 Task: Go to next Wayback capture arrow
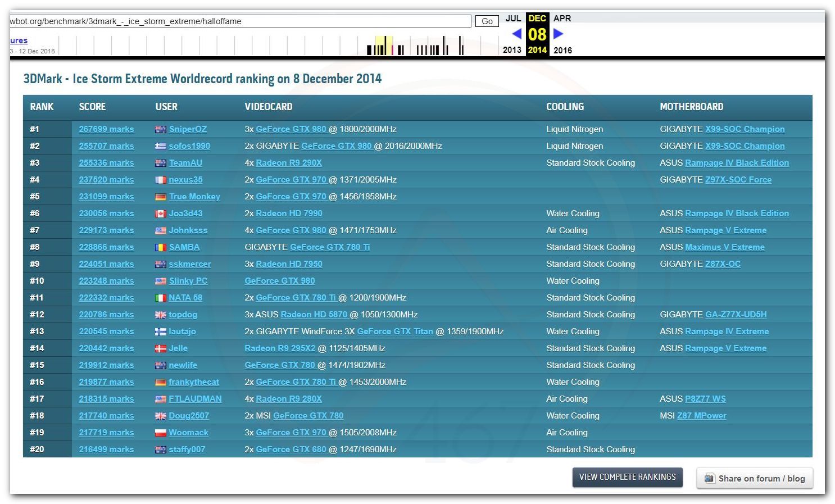pyautogui.click(x=558, y=34)
